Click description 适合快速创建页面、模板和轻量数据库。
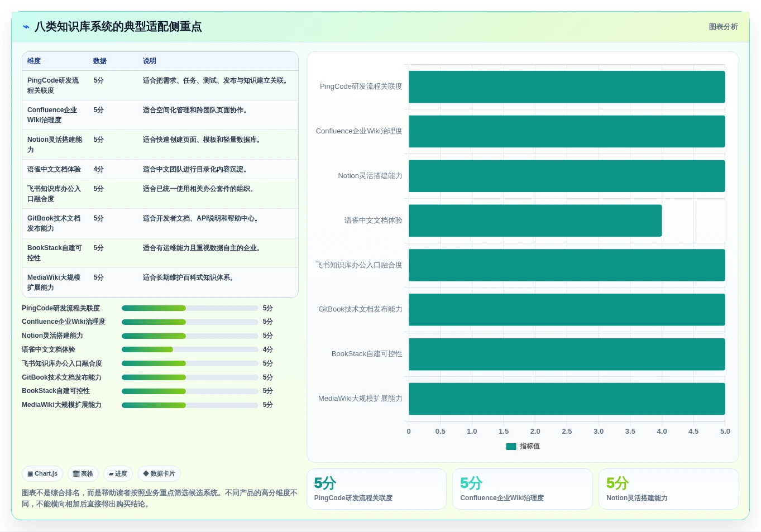 203,140
